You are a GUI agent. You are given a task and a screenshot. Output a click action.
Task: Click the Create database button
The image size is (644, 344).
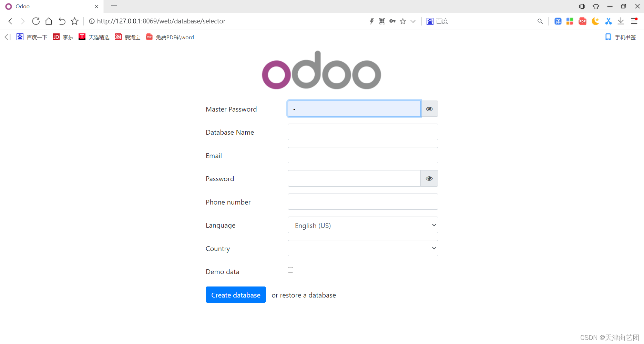[x=236, y=295]
